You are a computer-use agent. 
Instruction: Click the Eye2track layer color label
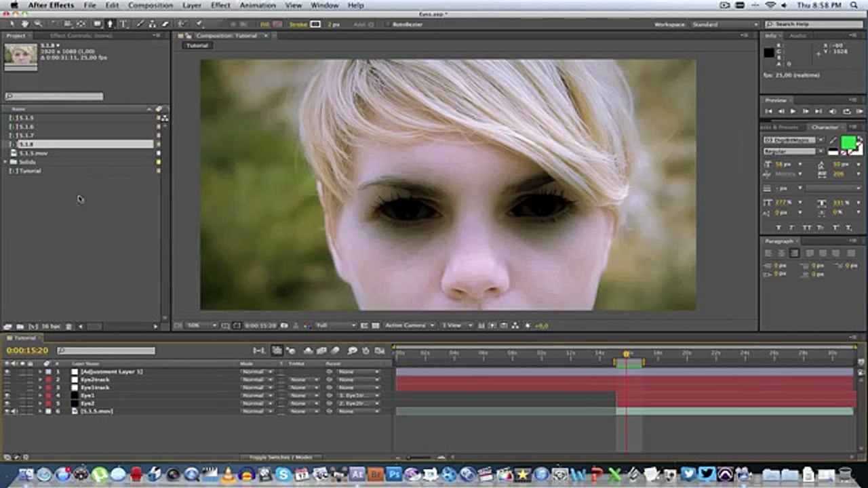tap(47, 380)
